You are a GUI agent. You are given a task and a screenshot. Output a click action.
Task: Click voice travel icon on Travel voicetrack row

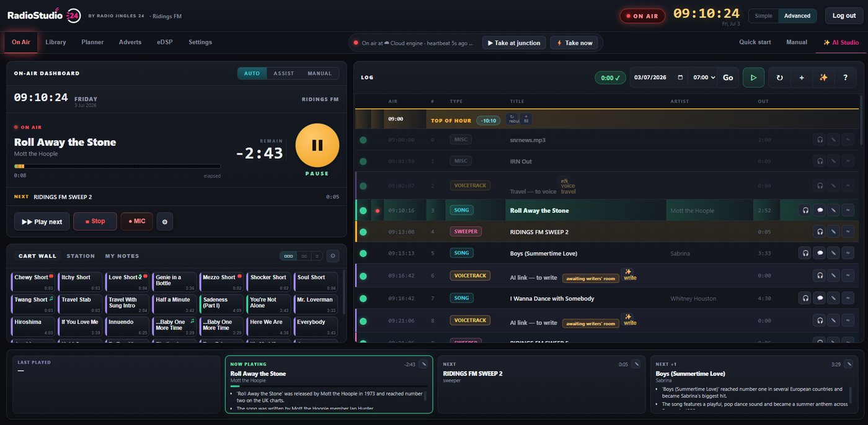coord(568,186)
